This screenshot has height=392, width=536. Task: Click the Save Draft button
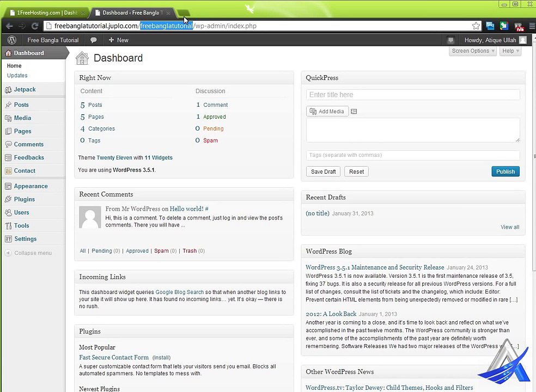323,171
